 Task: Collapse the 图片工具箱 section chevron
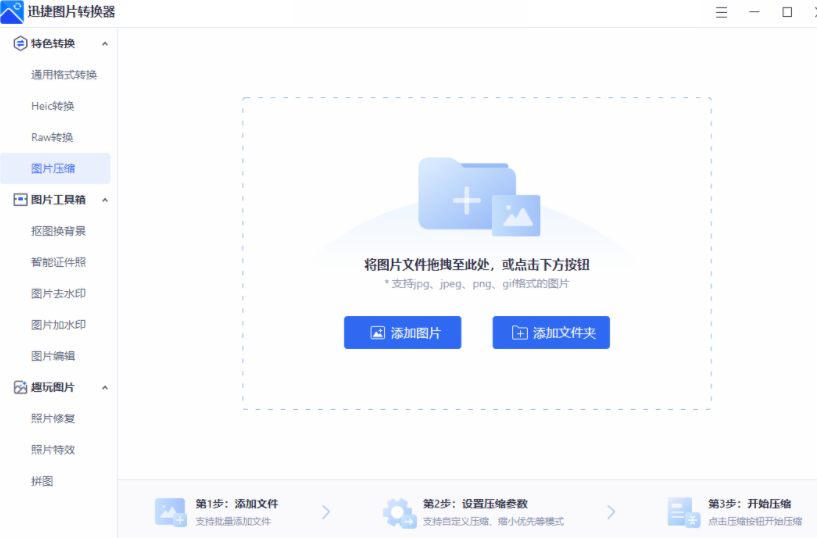coord(105,200)
